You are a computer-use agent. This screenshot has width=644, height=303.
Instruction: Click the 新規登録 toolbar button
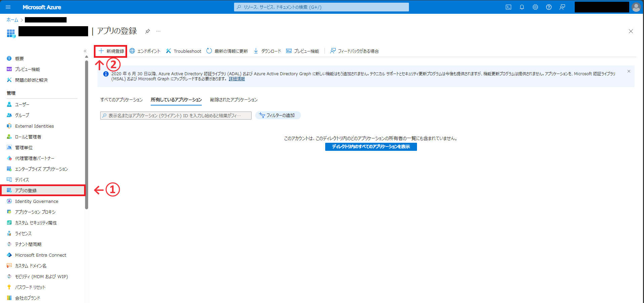click(x=110, y=51)
